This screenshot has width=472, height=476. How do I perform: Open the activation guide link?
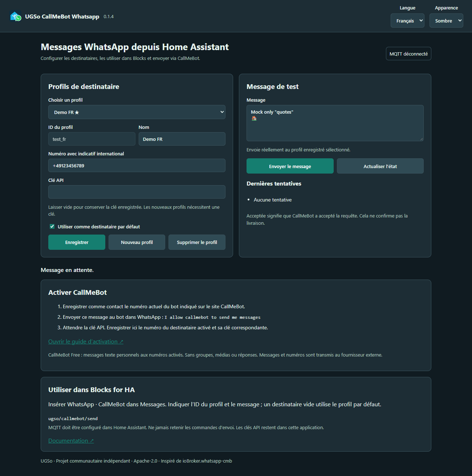coord(86,342)
